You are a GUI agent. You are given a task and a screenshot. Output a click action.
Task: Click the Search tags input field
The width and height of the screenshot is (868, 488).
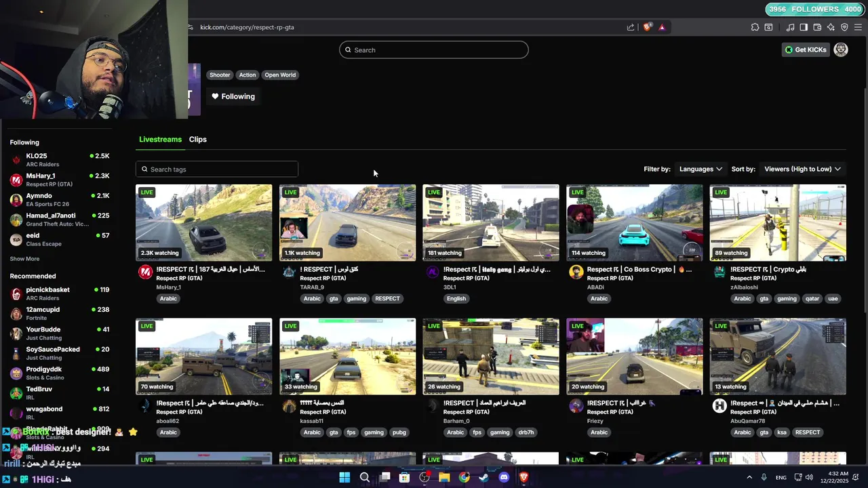pos(217,169)
